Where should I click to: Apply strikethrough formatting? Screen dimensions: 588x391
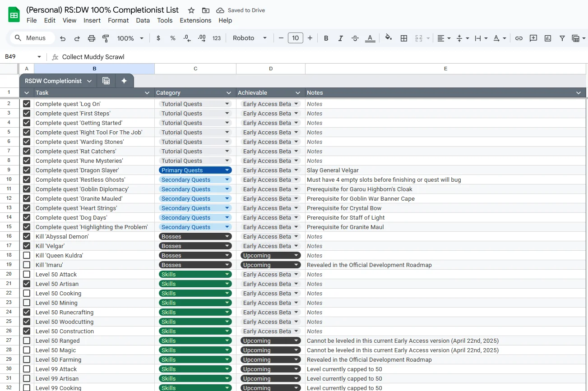(355, 38)
